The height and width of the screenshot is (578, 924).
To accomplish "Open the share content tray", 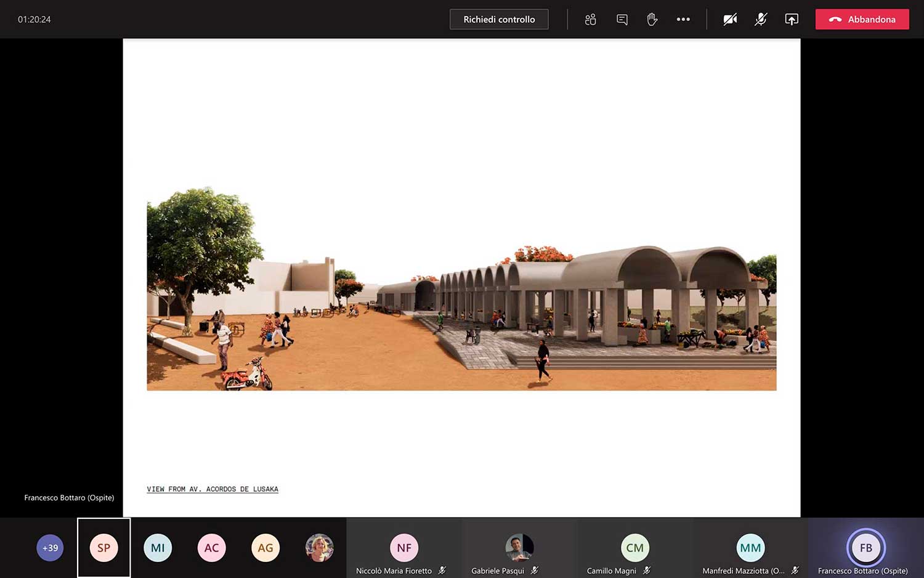I will [792, 19].
